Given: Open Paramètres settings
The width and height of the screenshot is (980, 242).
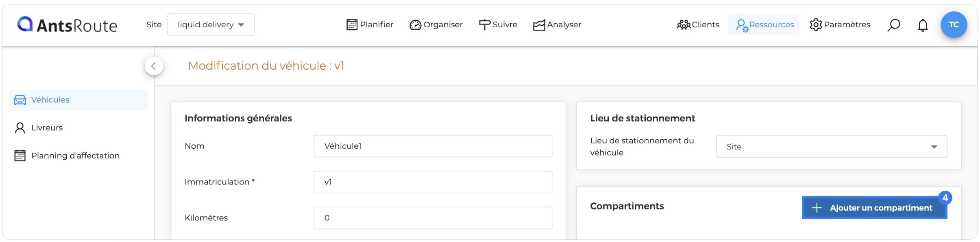Looking at the screenshot, I should tap(840, 25).
